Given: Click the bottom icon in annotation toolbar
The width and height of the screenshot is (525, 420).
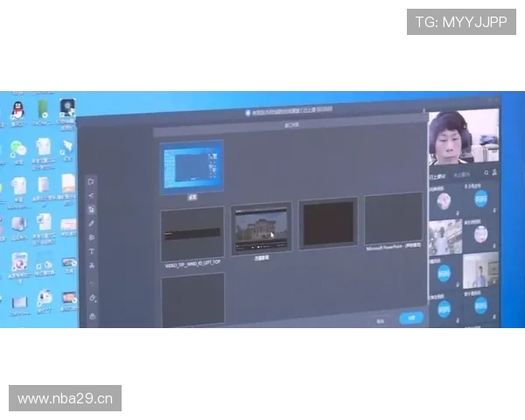Looking at the screenshot, I should tap(93, 316).
